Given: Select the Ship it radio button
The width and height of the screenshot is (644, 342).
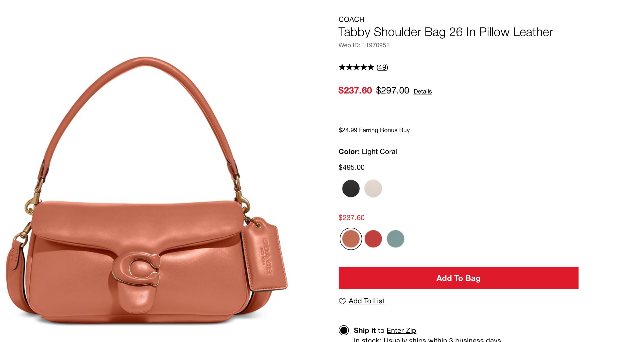Looking at the screenshot, I should pyautogui.click(x=344, y=330).
